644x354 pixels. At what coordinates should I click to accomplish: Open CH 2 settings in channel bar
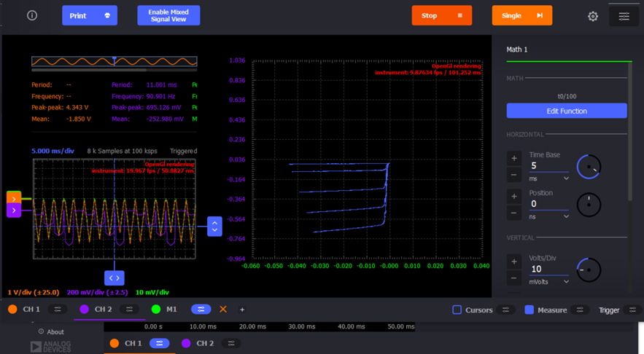(x=129, y=310)
